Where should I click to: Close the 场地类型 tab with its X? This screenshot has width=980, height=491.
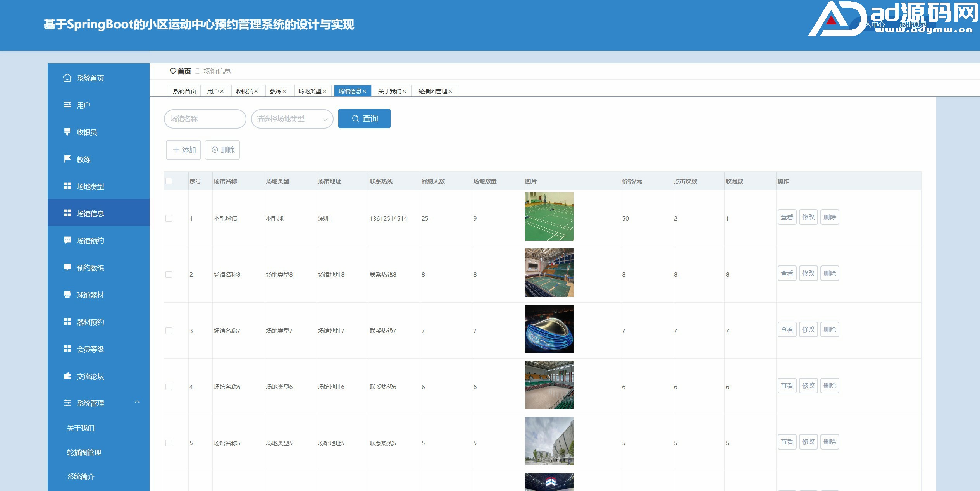(x=324, y=91)
